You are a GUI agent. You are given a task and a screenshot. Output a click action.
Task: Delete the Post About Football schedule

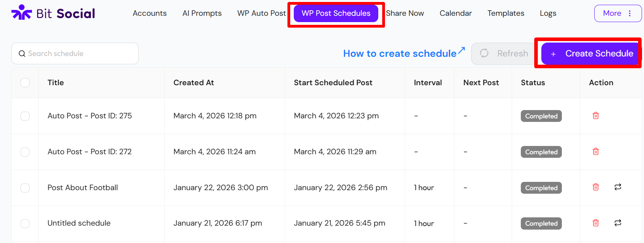[595, 187]
